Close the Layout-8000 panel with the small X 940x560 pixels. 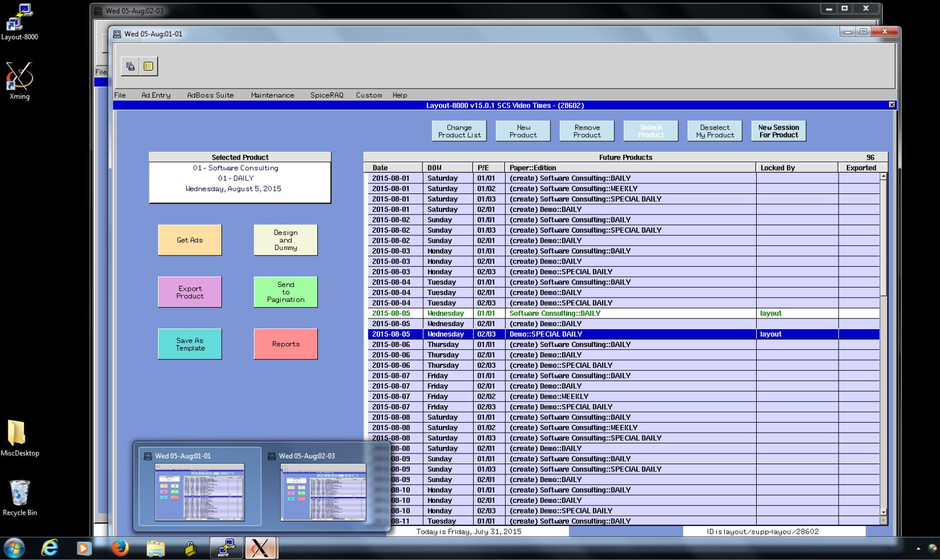[x=891, y=105]
